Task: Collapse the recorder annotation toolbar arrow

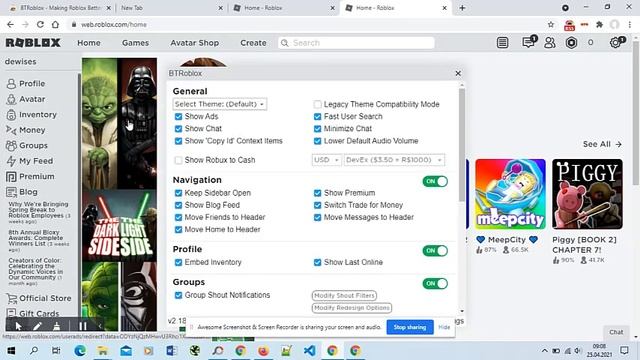Action: [100, 326]
